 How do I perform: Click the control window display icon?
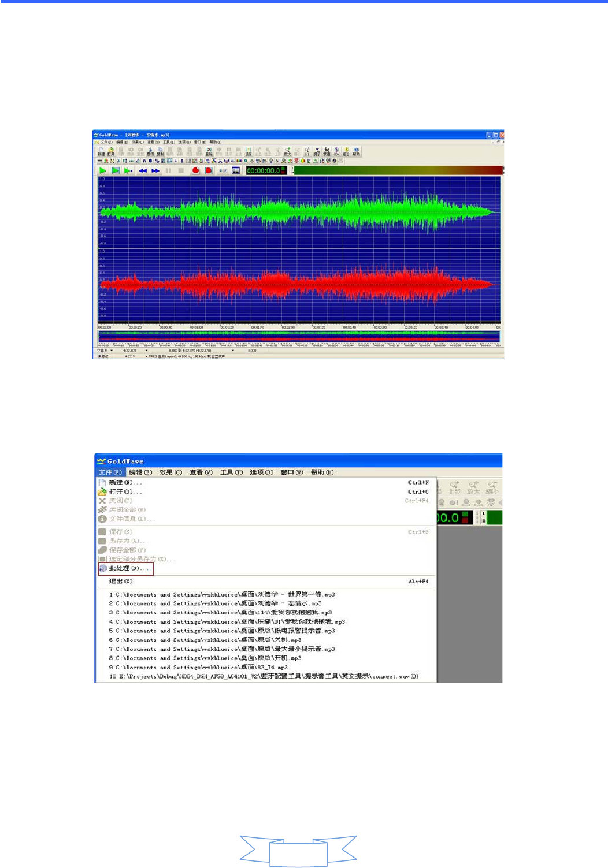236,170
